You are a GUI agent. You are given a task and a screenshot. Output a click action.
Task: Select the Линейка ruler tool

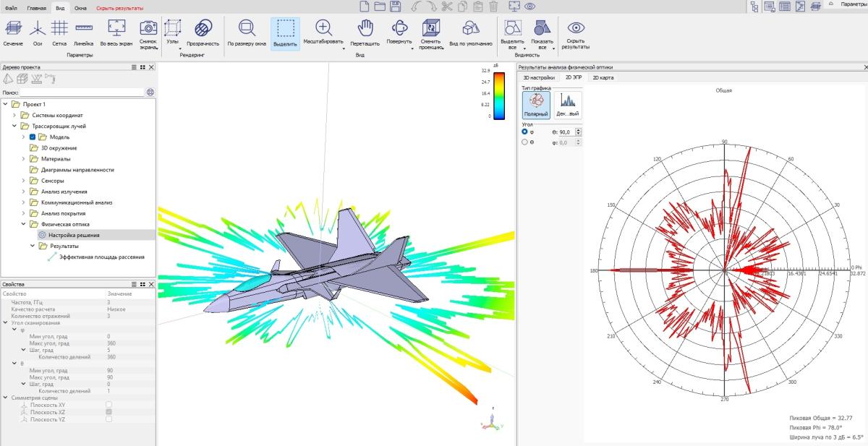click(x=84, y=28)
